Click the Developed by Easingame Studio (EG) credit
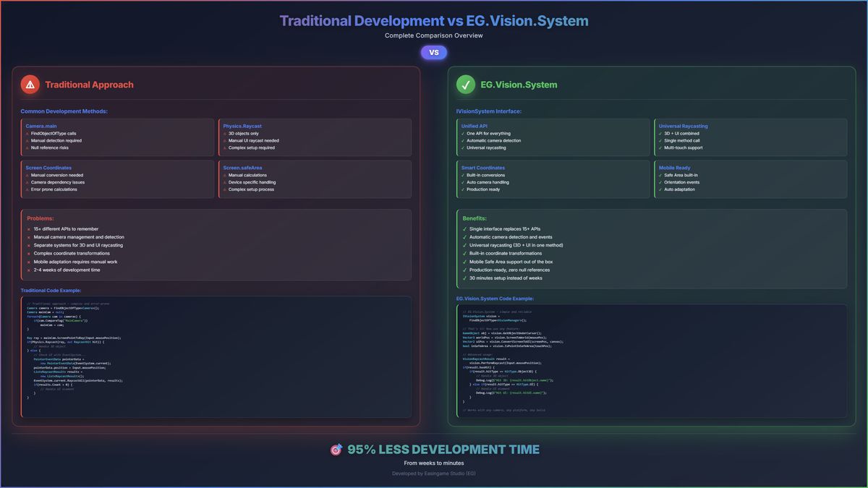868x488 pixels. click(434, 474)
